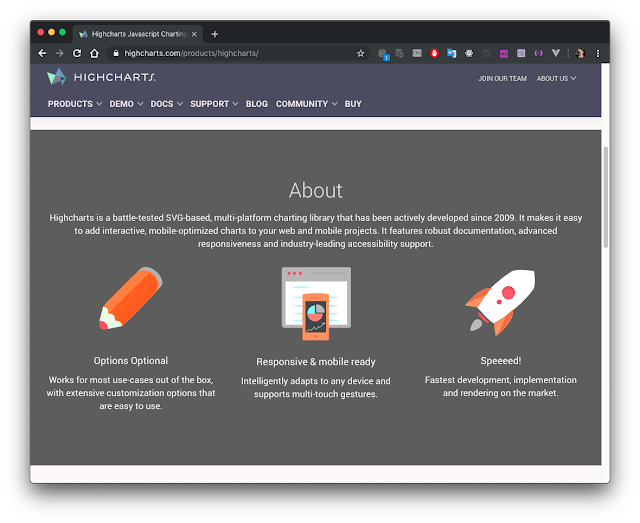Expand the DOCS dropdown
Viewport: 640px width, 523px height.
(167, 104)
